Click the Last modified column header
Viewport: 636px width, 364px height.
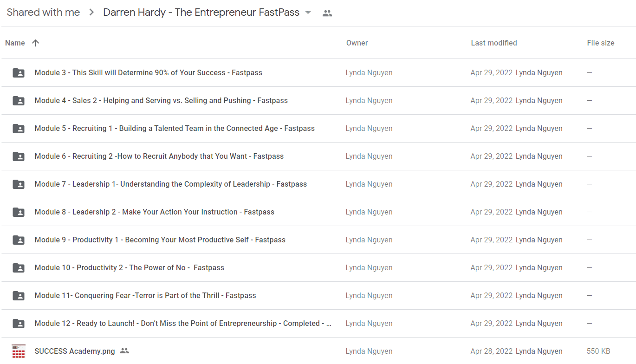494,43
